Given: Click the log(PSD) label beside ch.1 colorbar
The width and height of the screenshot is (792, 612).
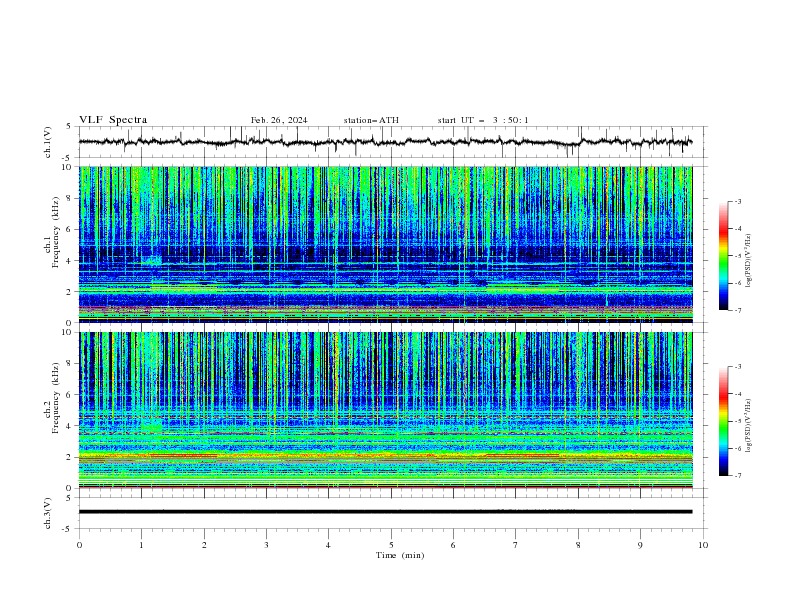Looking at the screenshot, I should [x=749, y=261].
